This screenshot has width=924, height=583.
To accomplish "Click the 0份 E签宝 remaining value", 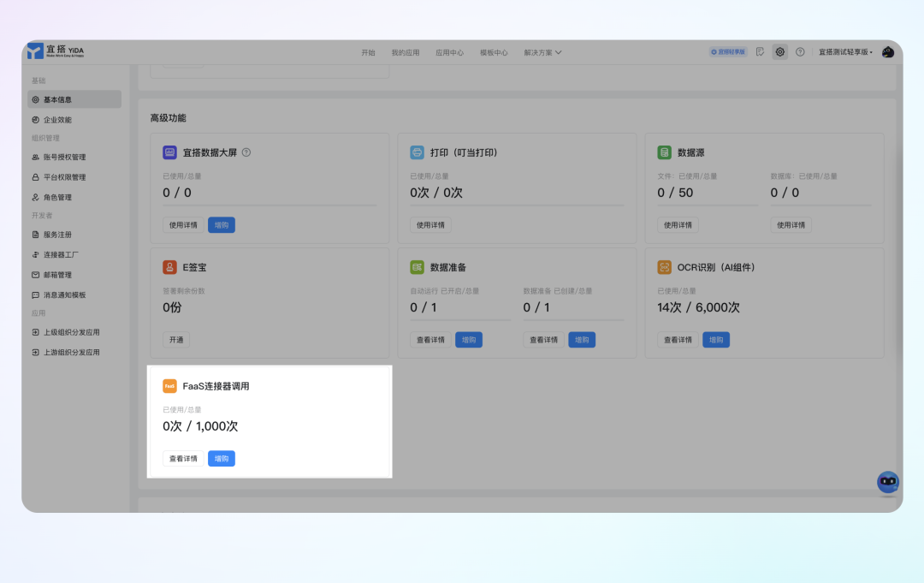I will pyautogui.click(x=172, y=307).
